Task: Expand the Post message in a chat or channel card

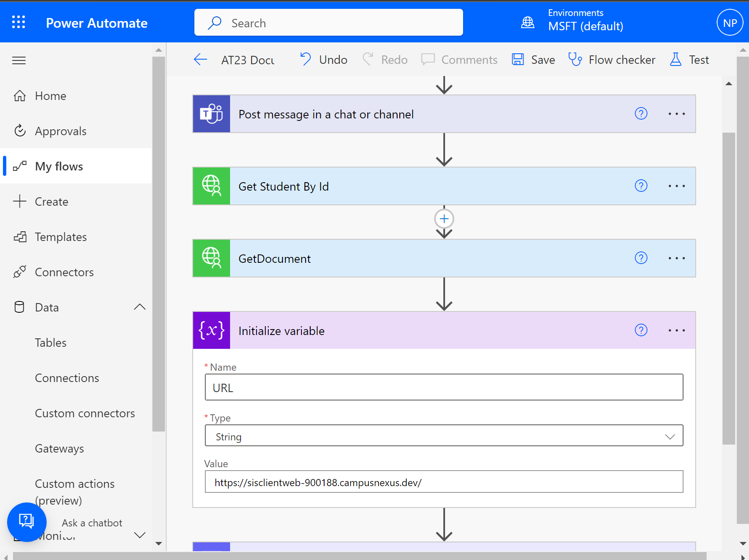Action: coord(444,114)
